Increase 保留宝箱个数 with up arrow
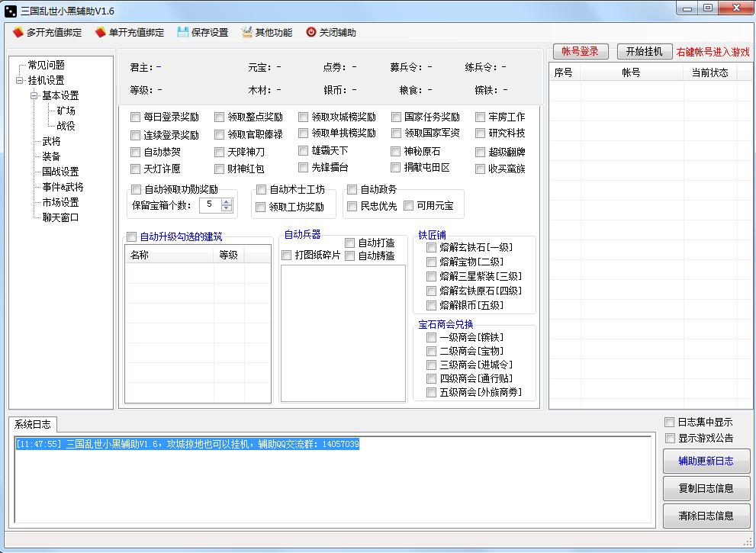This screenshot has height=553, width=756. tap(226, 201)
